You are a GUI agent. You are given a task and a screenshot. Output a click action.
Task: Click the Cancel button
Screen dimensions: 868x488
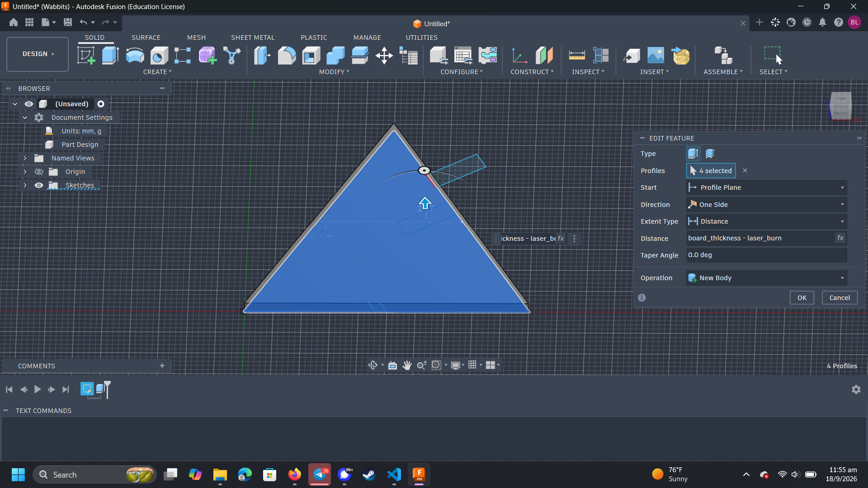[x=840, y=298]
